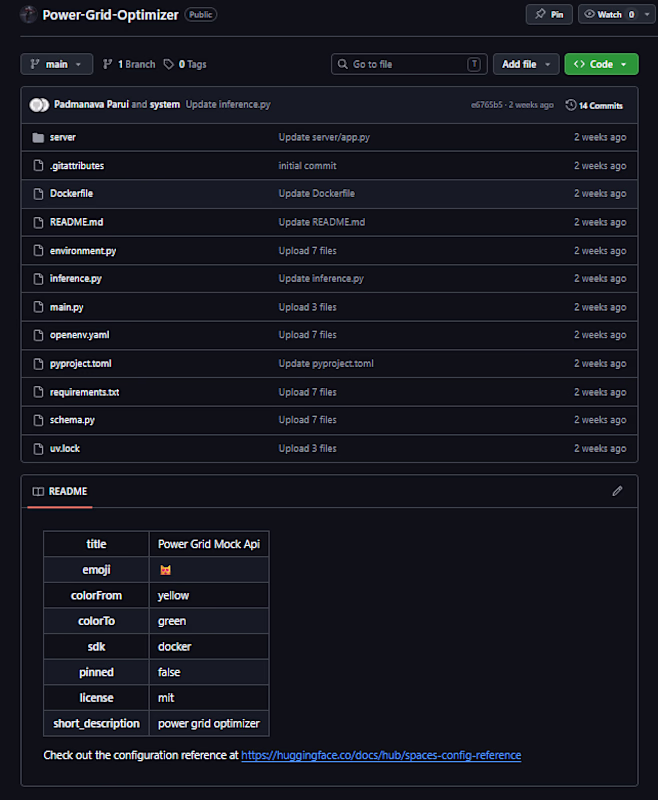The image size is (658, 800).
Task: Toggle Watch notifications for this repository
Action: tap(609, 15)
